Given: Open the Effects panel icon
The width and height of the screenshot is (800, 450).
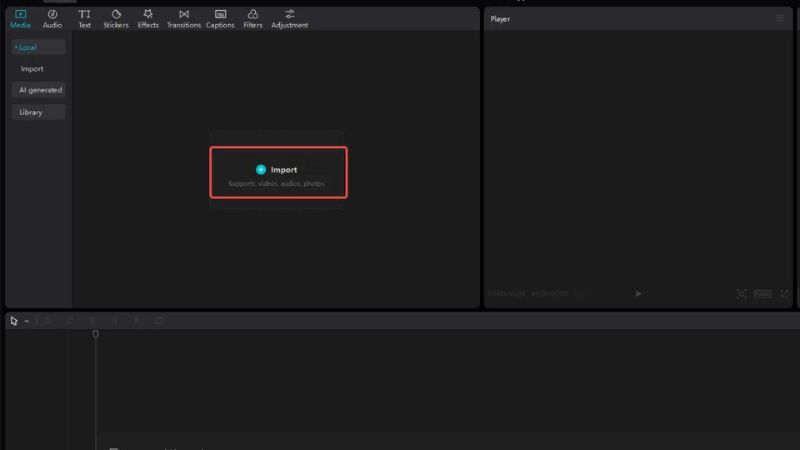Looking at the screenshot, I should (148, 14).
